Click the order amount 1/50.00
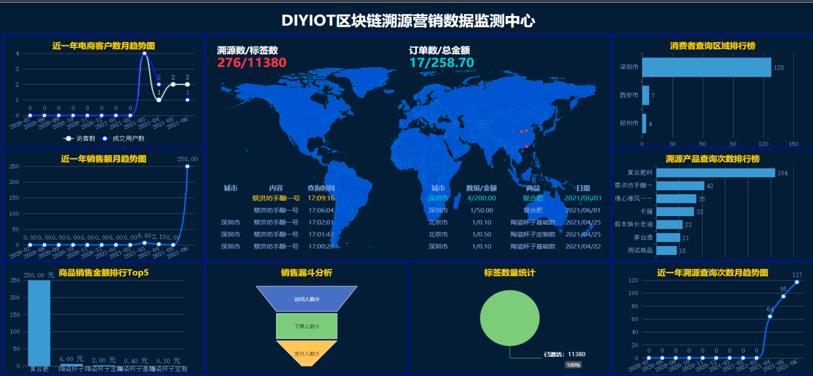813x376 pixels. click(x=482, y=210)
